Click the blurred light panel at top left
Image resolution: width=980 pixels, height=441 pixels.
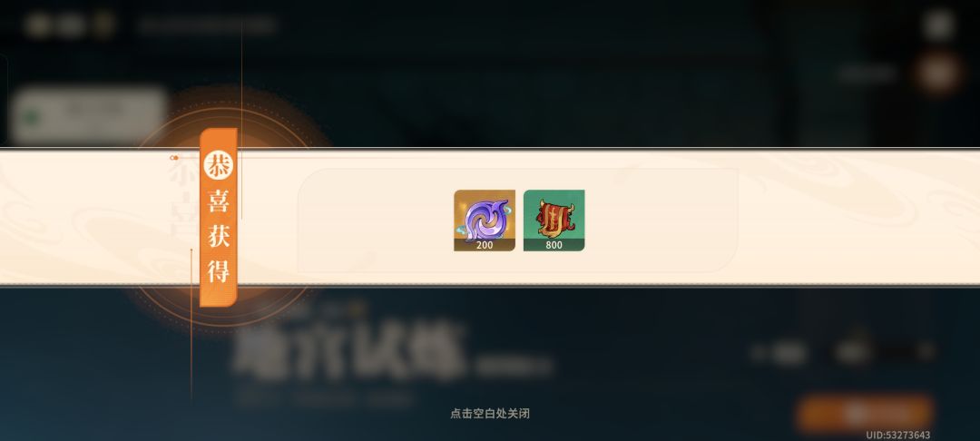tap(89, 116)
